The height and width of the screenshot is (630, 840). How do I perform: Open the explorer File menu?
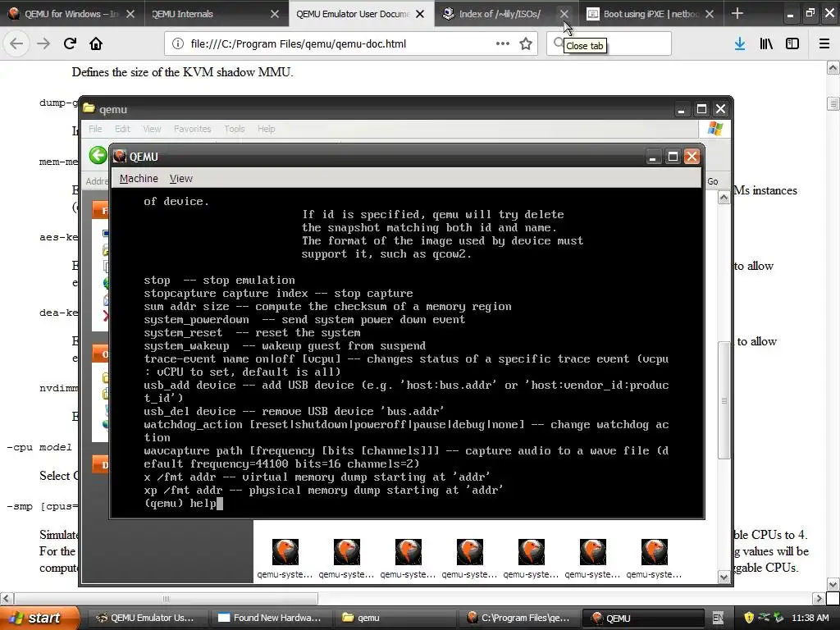[95, 129]
